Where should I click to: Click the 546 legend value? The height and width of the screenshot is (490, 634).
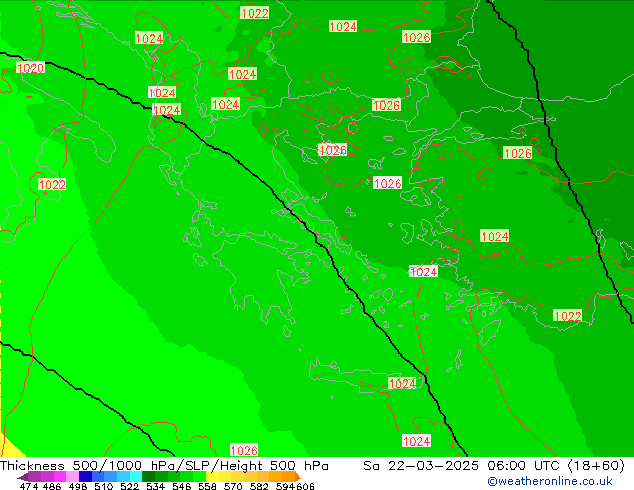[182, 486]
